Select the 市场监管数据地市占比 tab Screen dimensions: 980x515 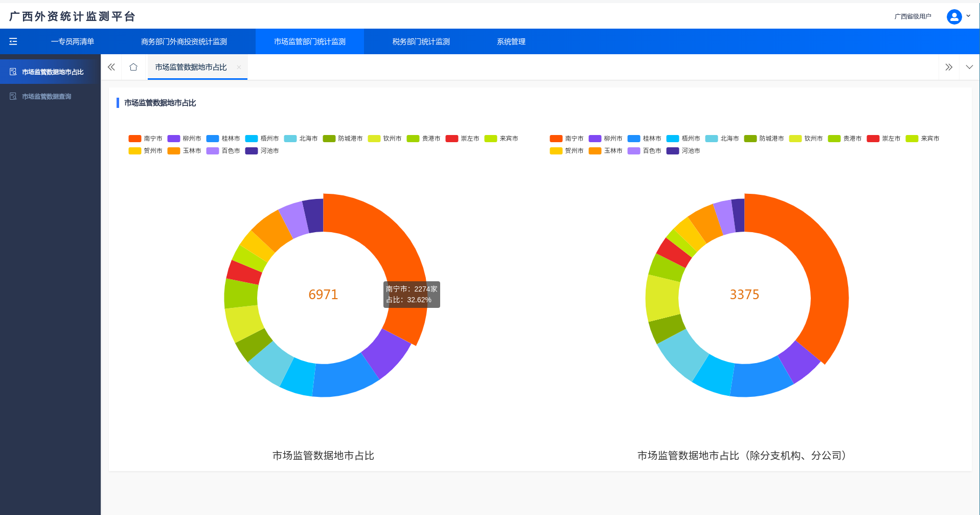(191, 67)
